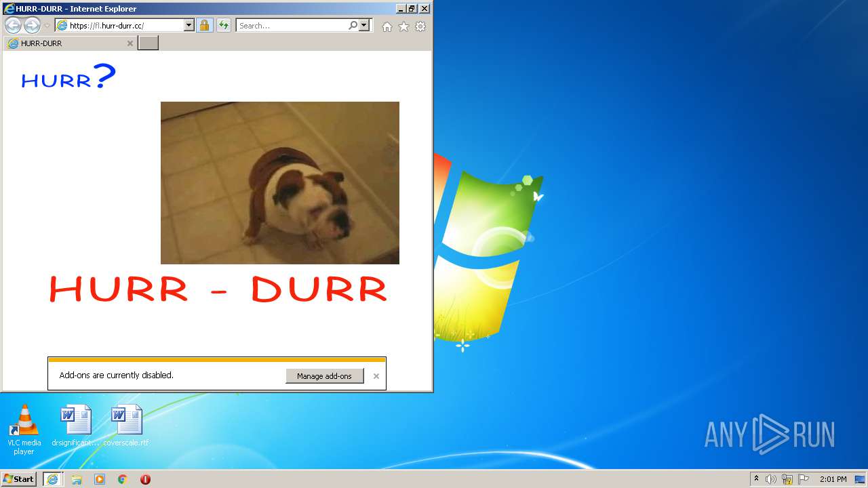Minimize the Internet Explorer window
This screenshot has height=488, width=868.
click(401, 9)
